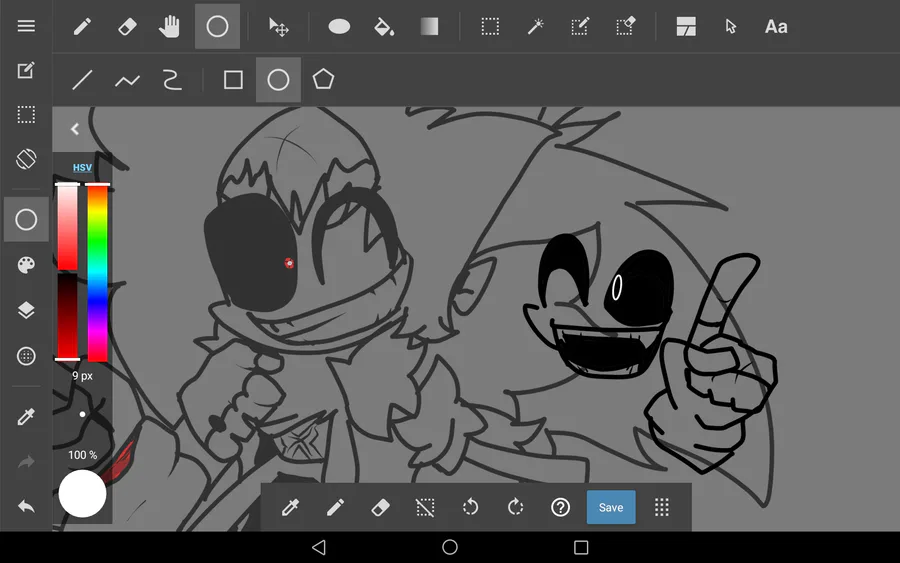Select the Panel divide tool

(x=686, y=26)
